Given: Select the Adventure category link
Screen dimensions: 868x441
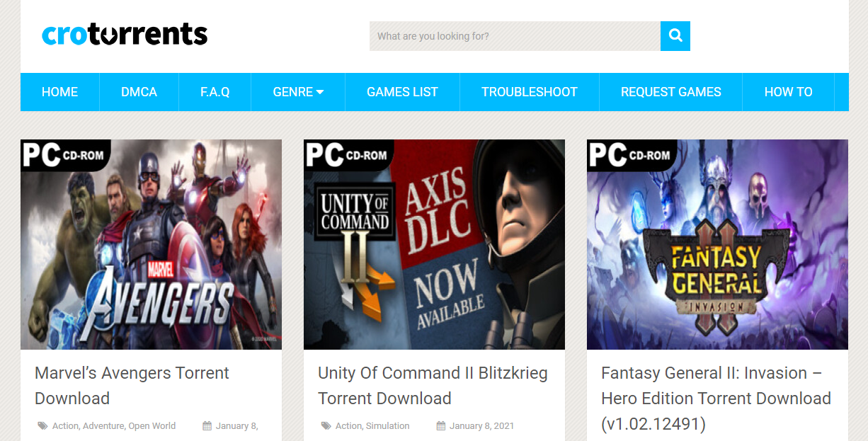Looking at the screenshot, I should click(103, 426).
